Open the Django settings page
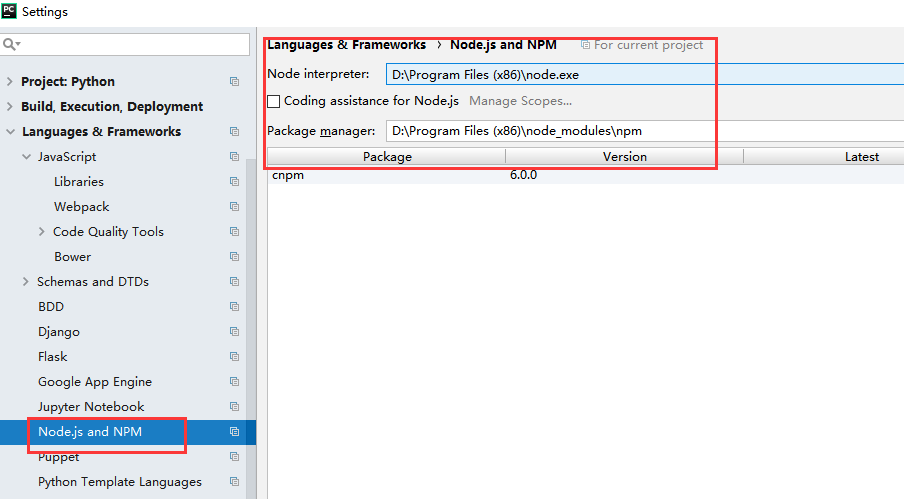The height and width of the screenshot is (499, 904). pyautogui.click(x=59, y=332)
